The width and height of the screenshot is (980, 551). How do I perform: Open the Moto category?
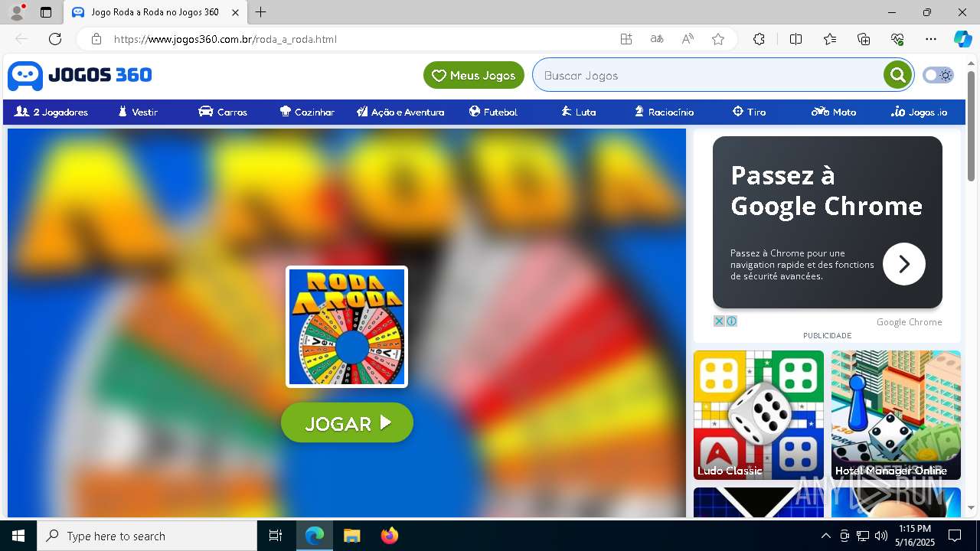pyautogui.click(x=834, y=112)
